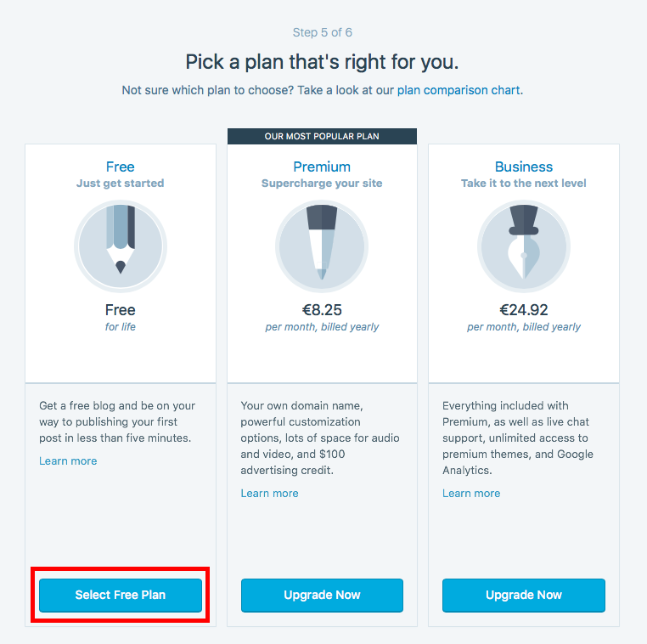Open Learn more under Business plan description
647x644 pixels.
tap(471, 493)
